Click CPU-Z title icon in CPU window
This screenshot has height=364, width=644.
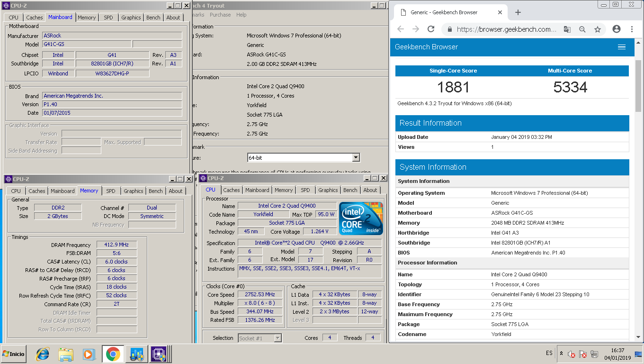(x=203, y=178)
